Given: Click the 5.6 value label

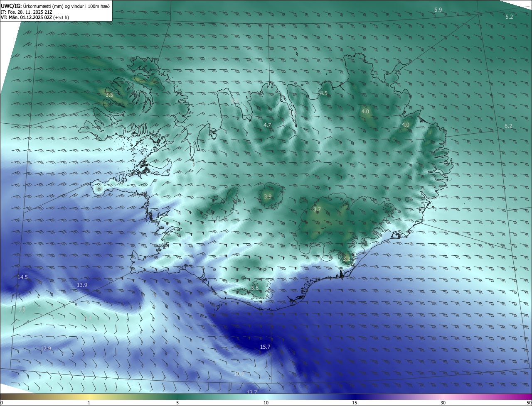Looking at the screenshot, I should (x=255, y=288).
